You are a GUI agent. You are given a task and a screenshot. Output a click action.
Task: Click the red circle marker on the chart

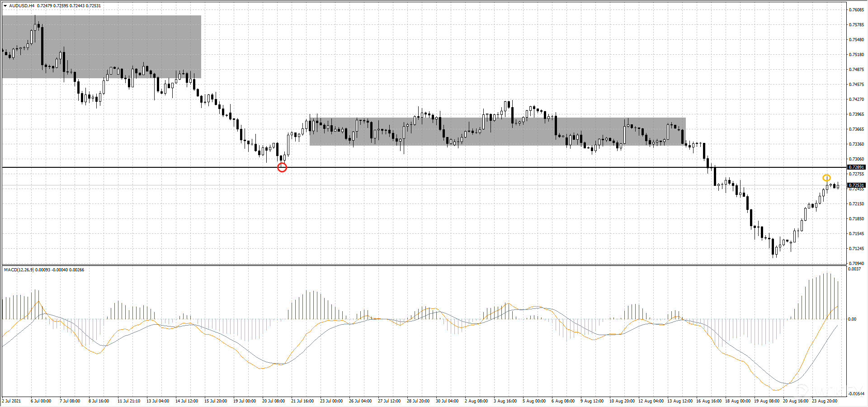(x=282, y=168)
